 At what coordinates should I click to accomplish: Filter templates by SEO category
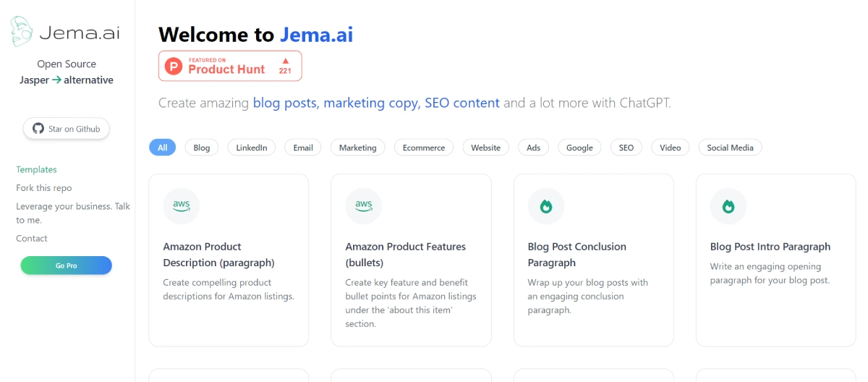[626, 148]
